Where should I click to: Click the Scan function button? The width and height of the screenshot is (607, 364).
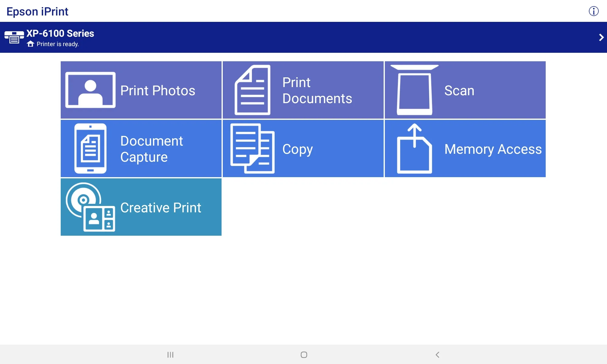465,90
